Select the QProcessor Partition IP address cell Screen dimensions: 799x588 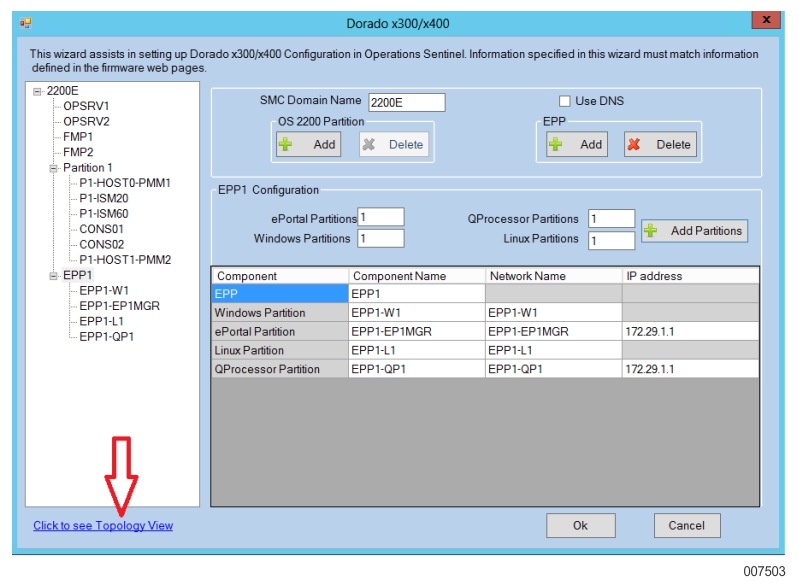click(691, 369)
